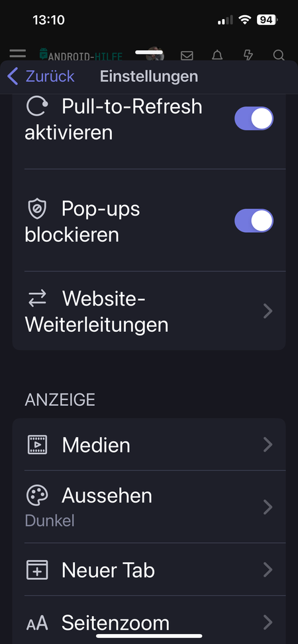Tap the Medien film icon
The image size is (298, 644).
[x=37, y=445]
